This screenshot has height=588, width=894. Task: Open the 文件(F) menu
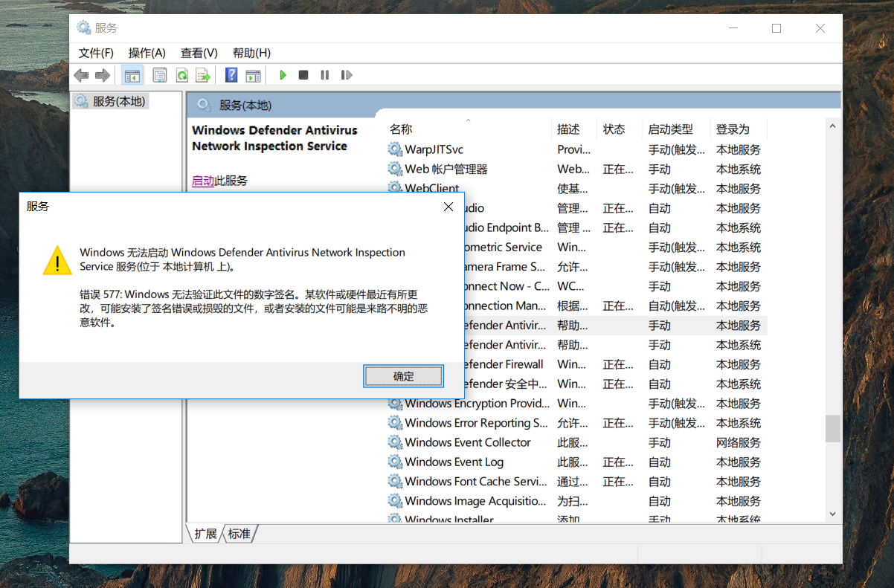click(x=96, y=53)
